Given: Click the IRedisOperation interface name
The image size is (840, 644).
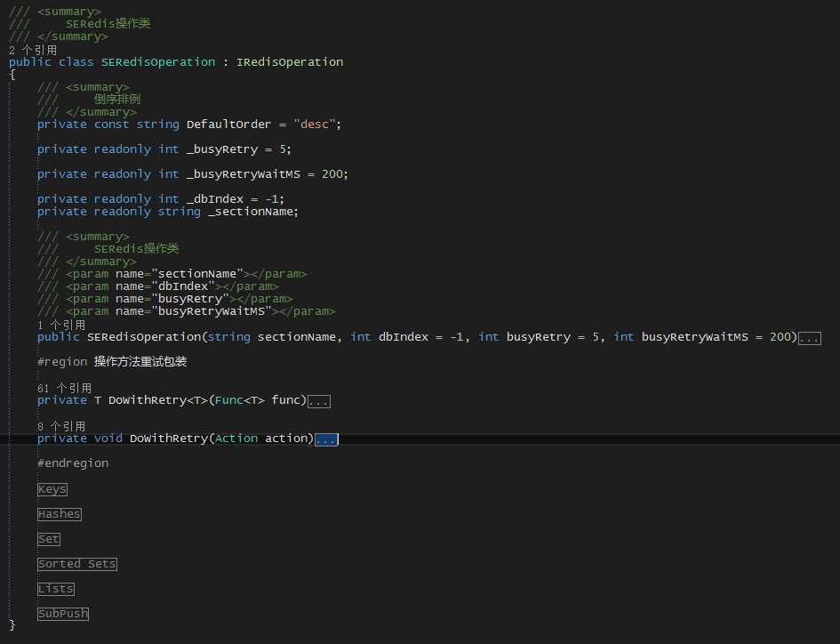Looking at the screenshot, I should [x=290, y=62].
